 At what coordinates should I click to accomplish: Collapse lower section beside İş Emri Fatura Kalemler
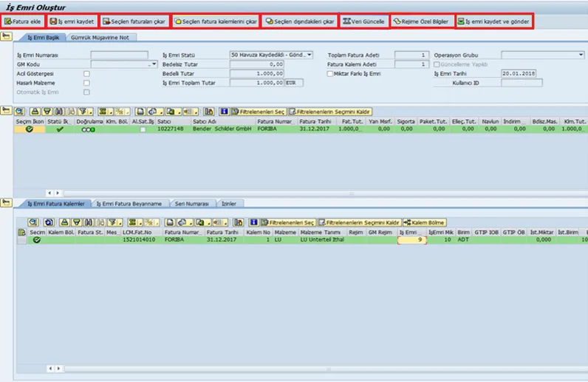point(6,202)
